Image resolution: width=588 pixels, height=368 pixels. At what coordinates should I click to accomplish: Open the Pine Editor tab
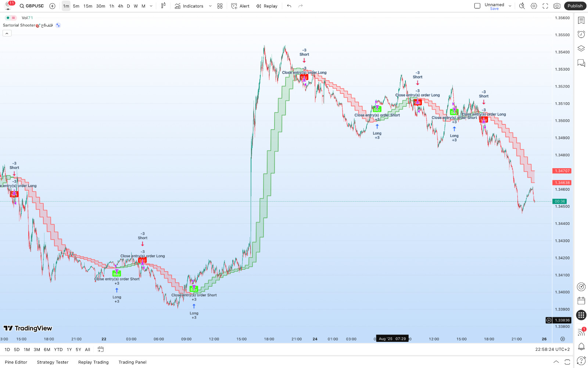coord(16,362)
